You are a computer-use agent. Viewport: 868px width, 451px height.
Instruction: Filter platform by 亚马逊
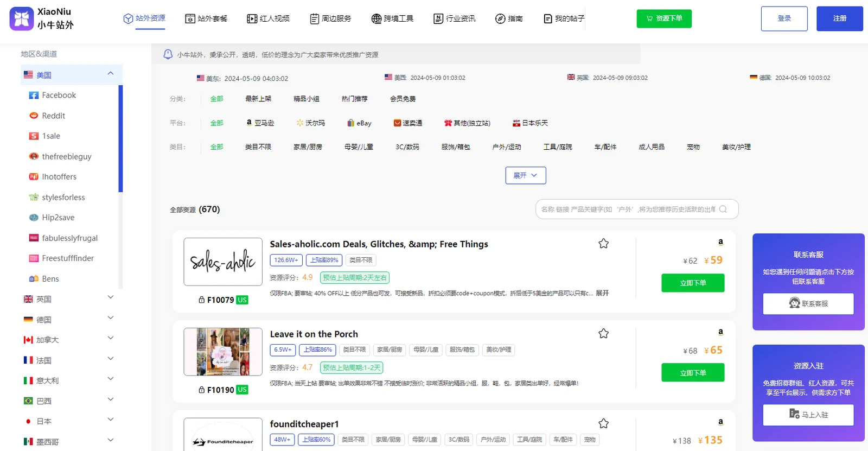260,123
